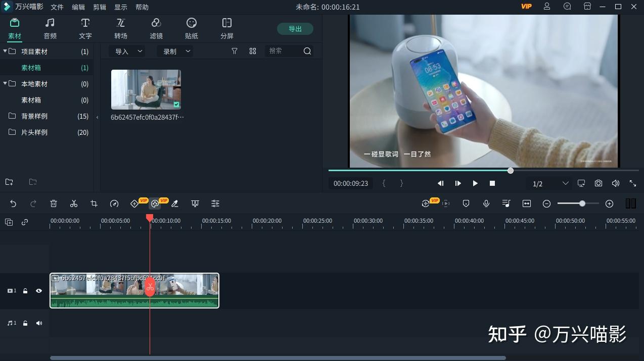Collapse the 项目素材 tree node
Screen dimensions: 644x361
click(6, 51)
